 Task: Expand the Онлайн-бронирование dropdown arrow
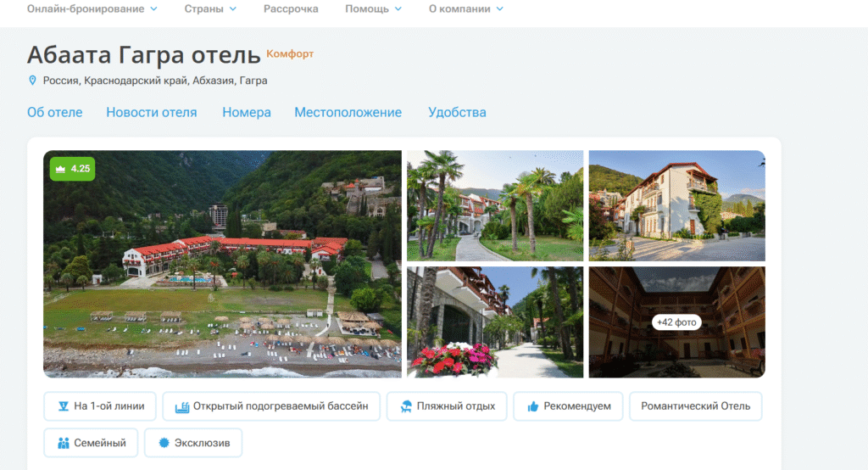point(154,8)
